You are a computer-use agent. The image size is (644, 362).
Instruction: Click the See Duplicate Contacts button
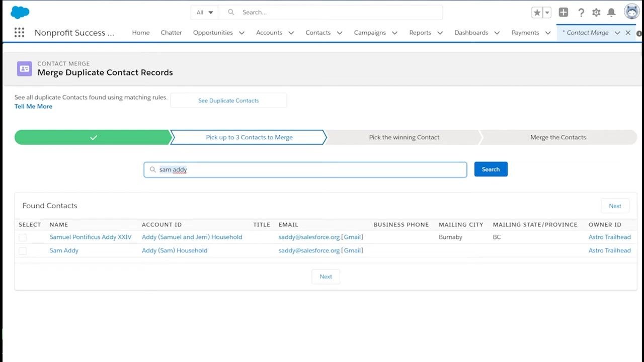tap(228, 101)
